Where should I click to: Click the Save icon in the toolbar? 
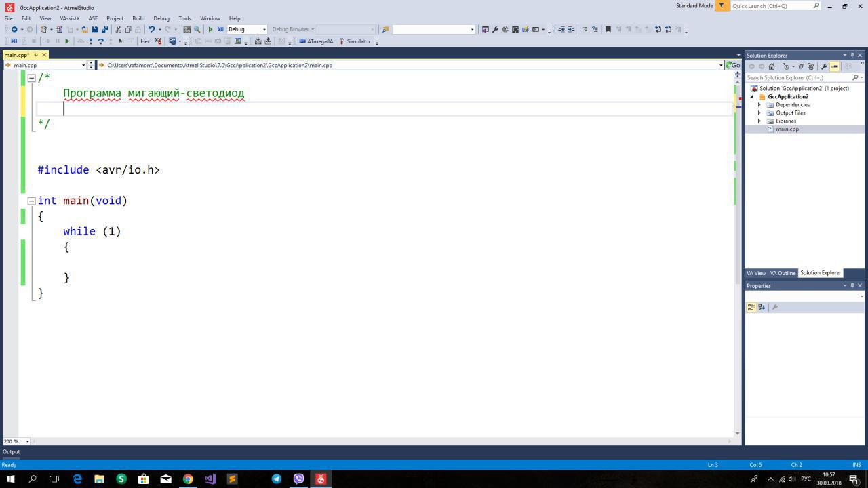pos(94,29)
